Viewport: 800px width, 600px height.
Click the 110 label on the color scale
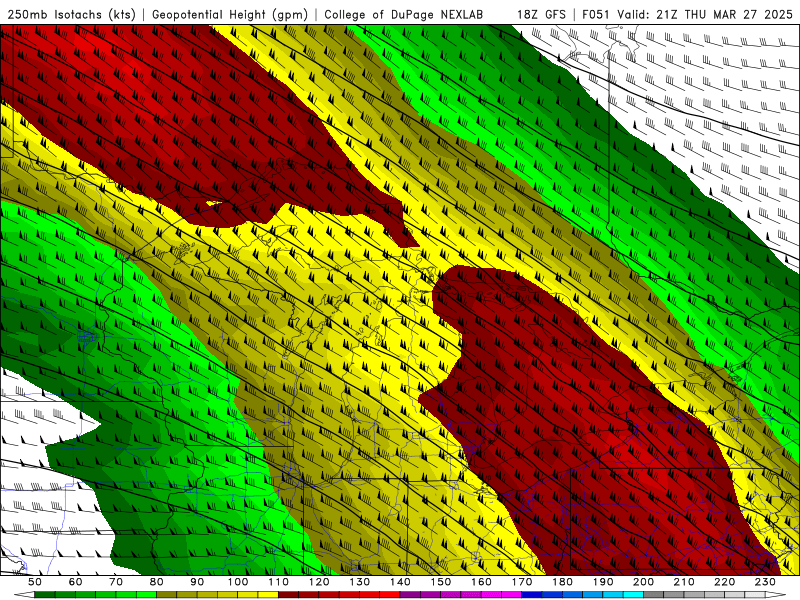point(279,582)
